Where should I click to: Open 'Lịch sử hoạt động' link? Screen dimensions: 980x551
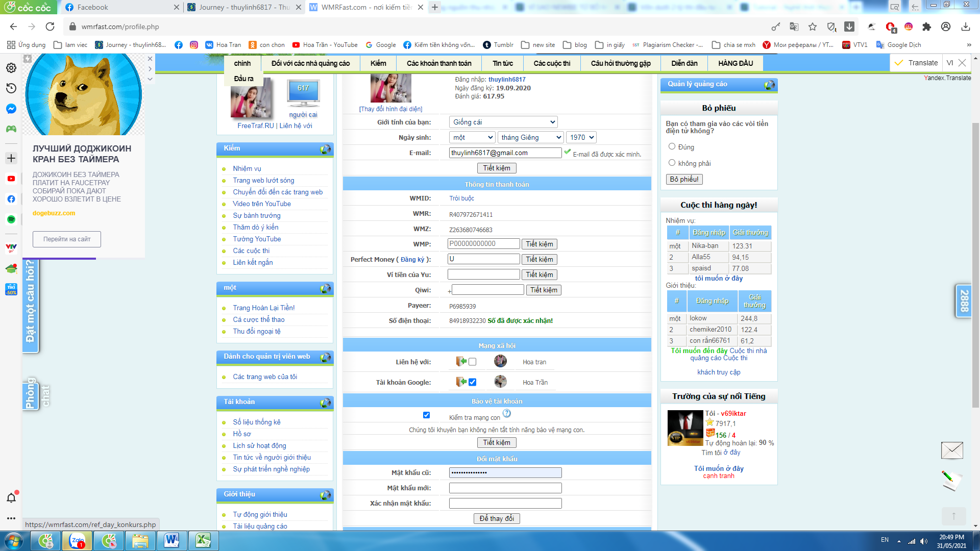259,445
